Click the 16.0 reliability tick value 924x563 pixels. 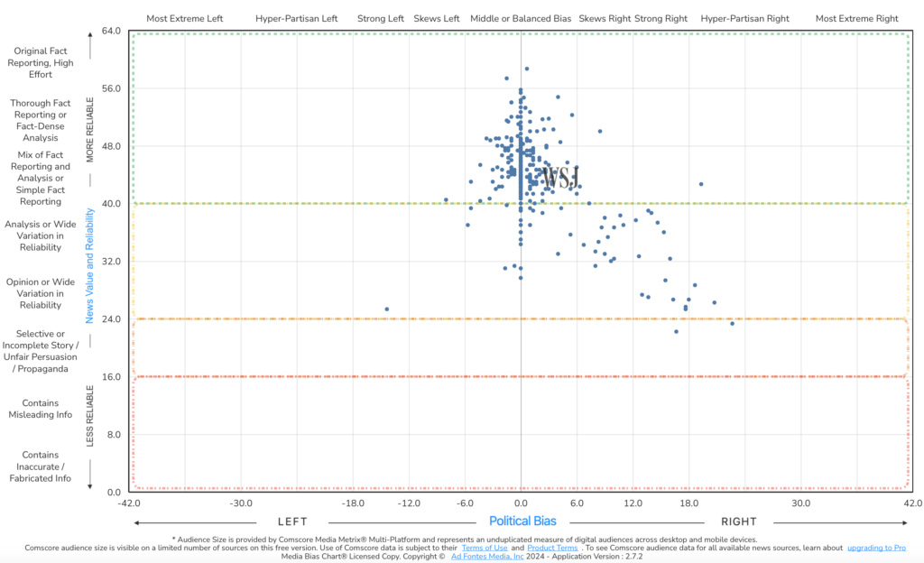111,377
